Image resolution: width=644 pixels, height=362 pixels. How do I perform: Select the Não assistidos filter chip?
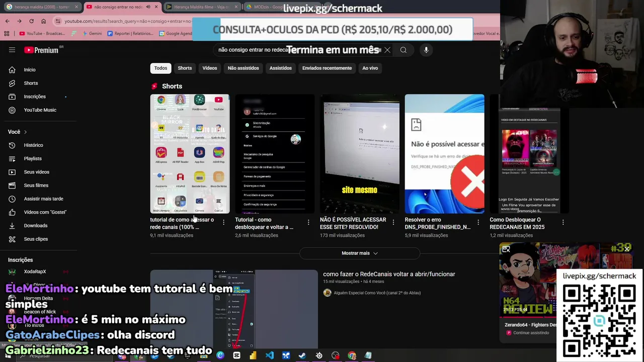(243, 68)
